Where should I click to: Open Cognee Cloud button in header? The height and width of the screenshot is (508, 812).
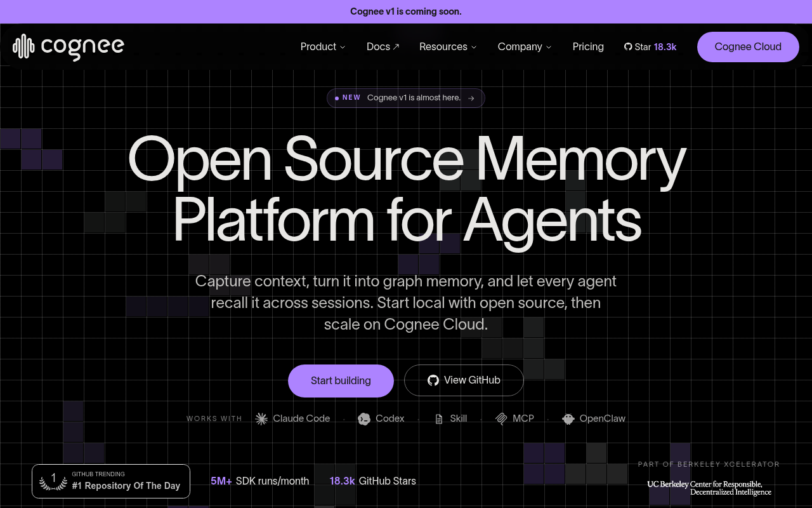(748, 47)
